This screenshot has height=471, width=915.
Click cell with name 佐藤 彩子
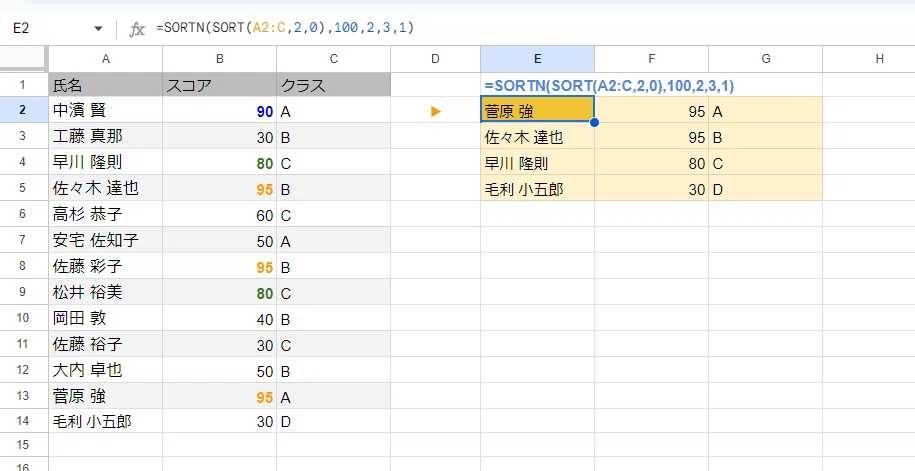point(106,266)
